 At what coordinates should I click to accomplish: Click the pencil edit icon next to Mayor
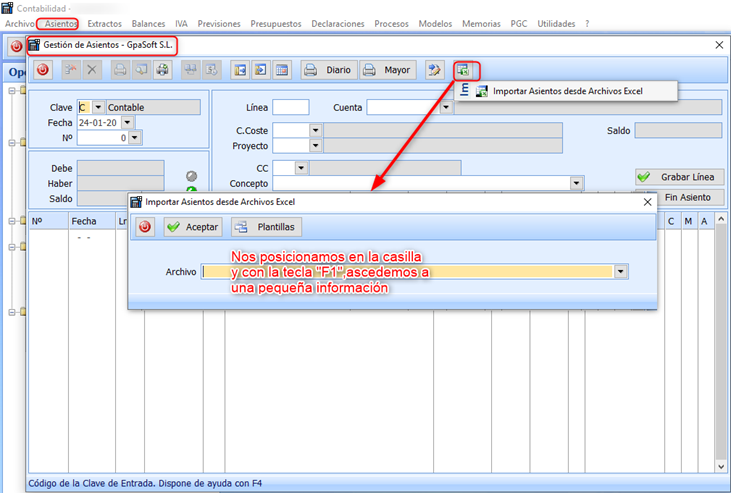pos(434,70)
